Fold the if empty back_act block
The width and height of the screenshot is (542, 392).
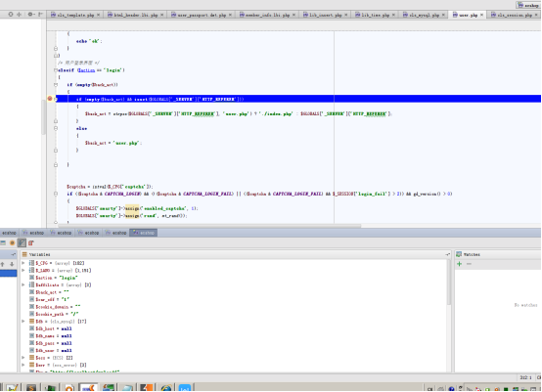(x=56, y=85)
